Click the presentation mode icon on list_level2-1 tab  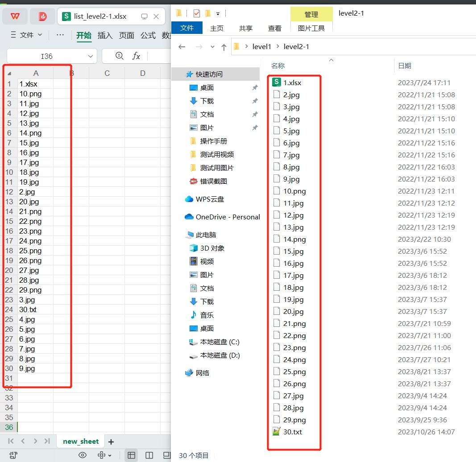pyautogui.click(x=144, y=16)
